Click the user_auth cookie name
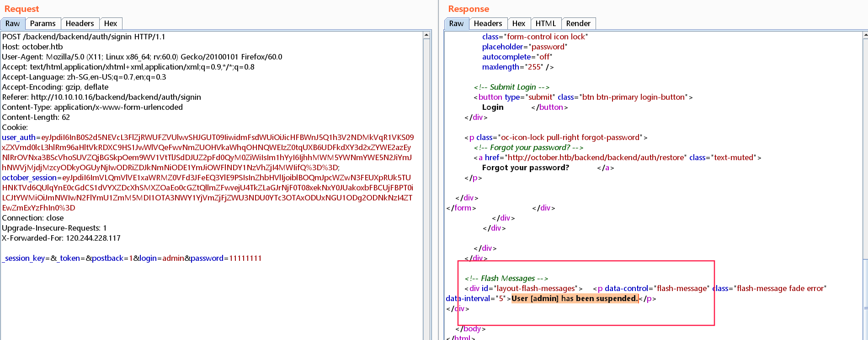Screen dimensions: 868x340 click(x=19, y=137)
